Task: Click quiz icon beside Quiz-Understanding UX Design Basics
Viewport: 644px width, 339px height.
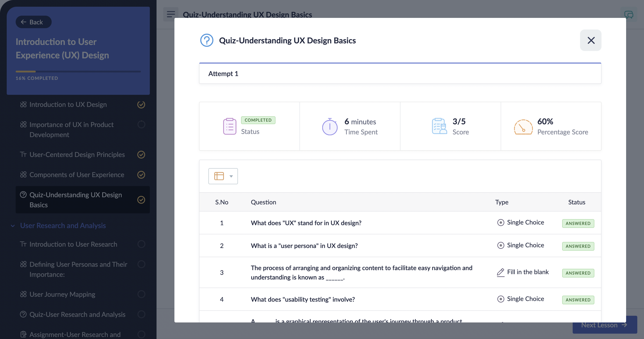Action: point(23,195)
